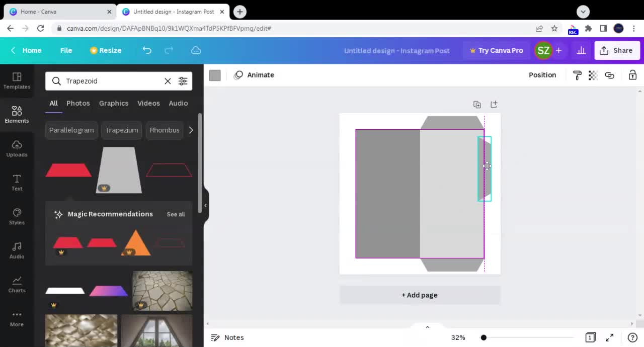
Task: Select the All tab
Action: [x=53, y=103]
